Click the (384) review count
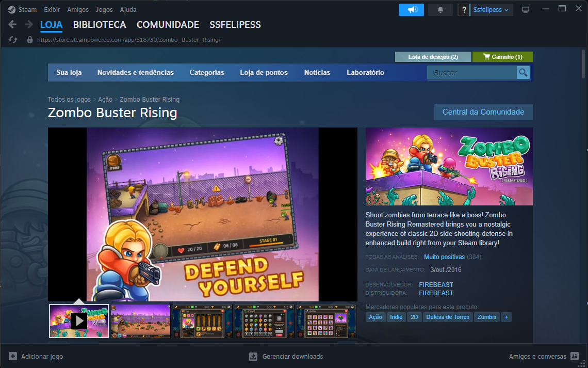Viewport: 588px width, 368px height. tap(475, 257)
